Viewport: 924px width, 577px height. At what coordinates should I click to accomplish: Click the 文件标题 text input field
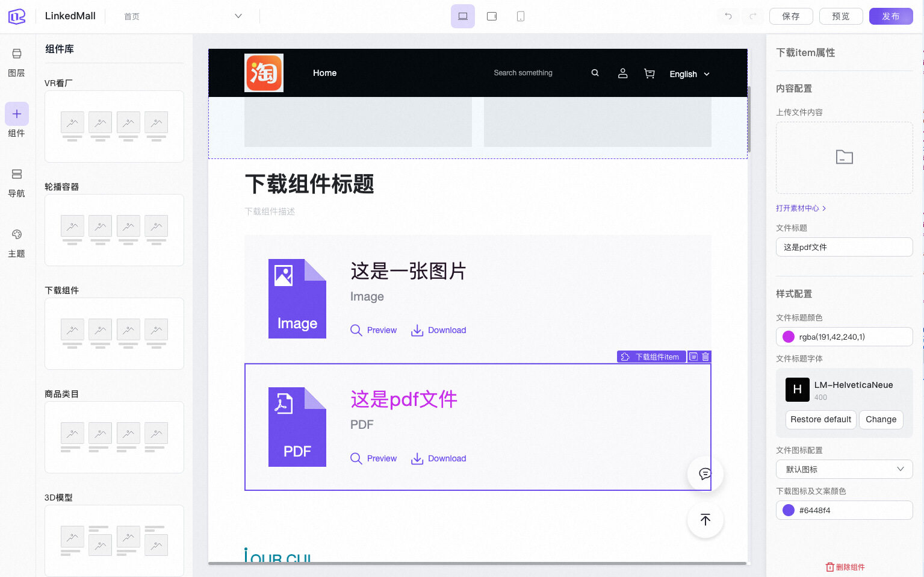click(x=844, y=247)
